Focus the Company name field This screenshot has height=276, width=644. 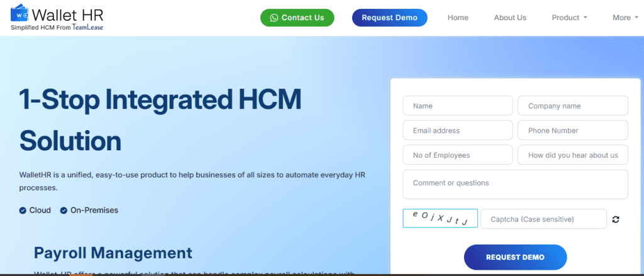(572, 106)
